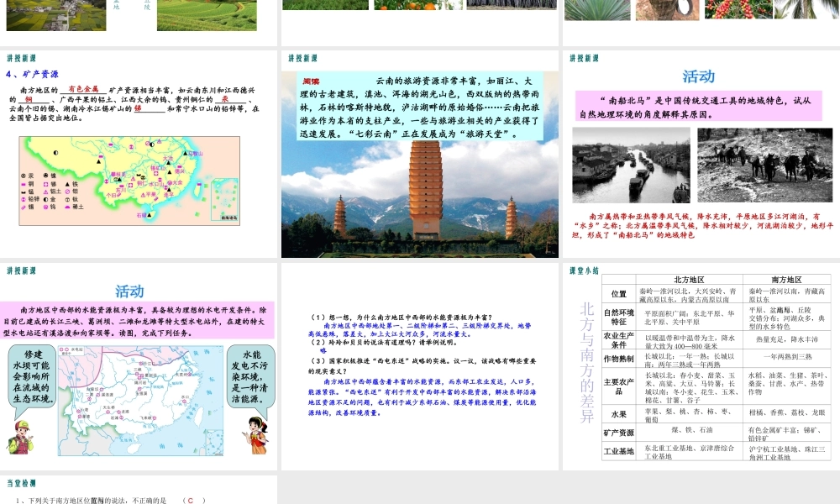
Task: Click the red blank answer 有色金属
Action: pyautogui.click(x=83, y=89)
